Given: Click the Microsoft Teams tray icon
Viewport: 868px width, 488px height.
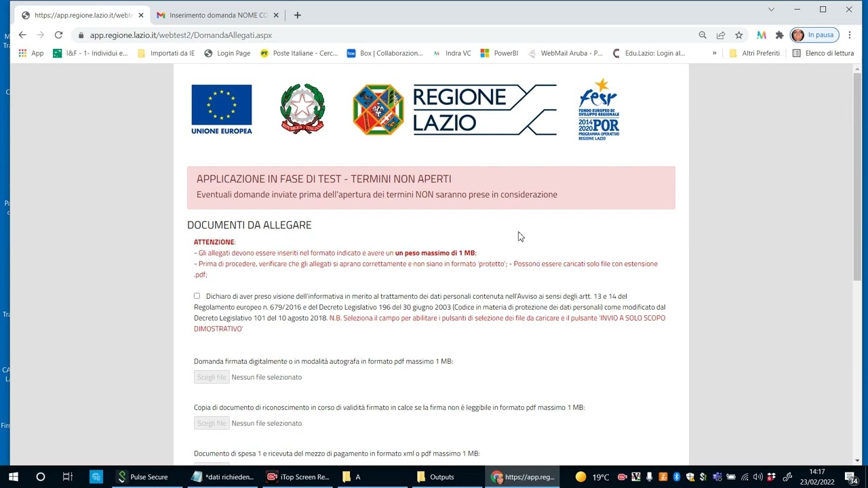Looking at the screenshot, I should [x=717, y=477].
